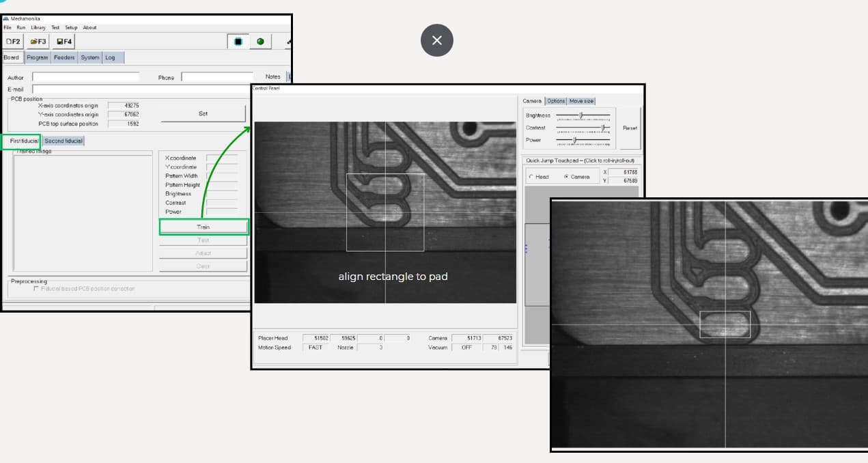The width and height of the screenshot is (868, 463).
Task: Select the Head radio button
Action: tap(531, 177)
